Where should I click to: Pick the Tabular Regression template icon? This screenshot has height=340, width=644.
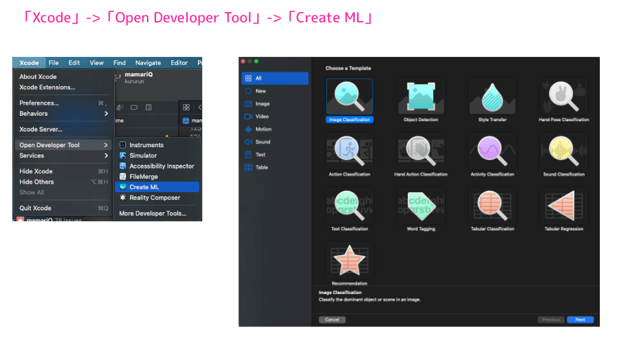563,205
